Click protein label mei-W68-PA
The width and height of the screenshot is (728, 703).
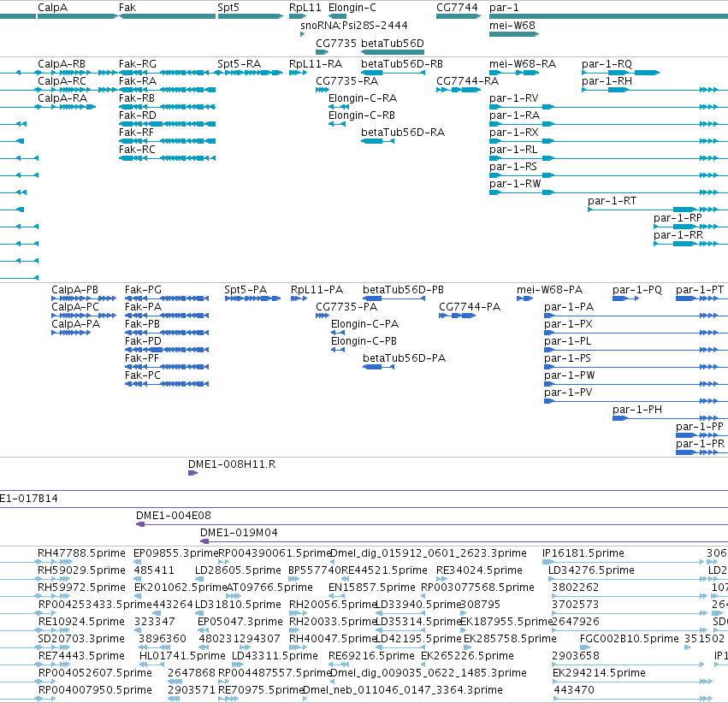(x=549, y=290)
